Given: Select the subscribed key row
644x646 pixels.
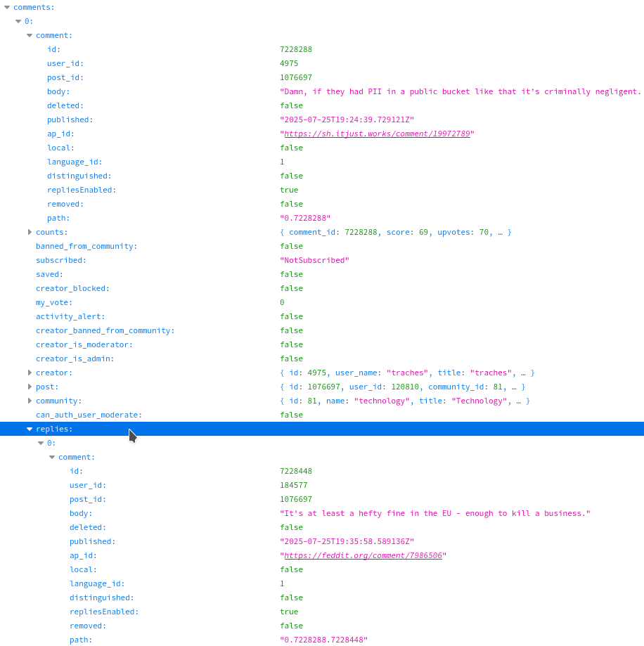Looking at the screenshot, I should point(61,260).
